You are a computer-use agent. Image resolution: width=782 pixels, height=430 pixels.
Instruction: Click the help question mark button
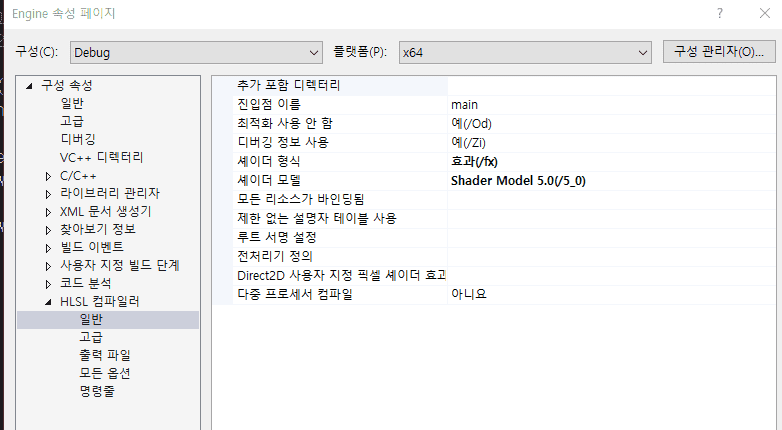[x=720, y=13]
